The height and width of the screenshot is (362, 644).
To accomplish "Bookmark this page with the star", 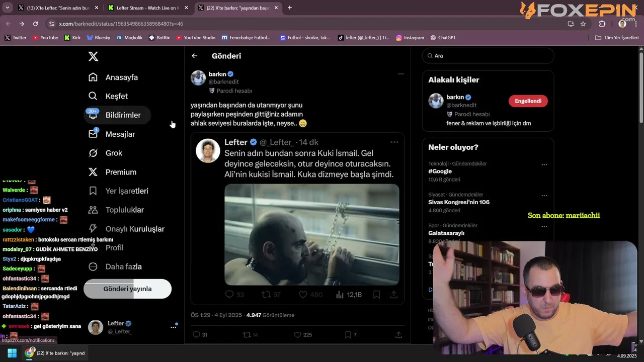I will 583,24.
